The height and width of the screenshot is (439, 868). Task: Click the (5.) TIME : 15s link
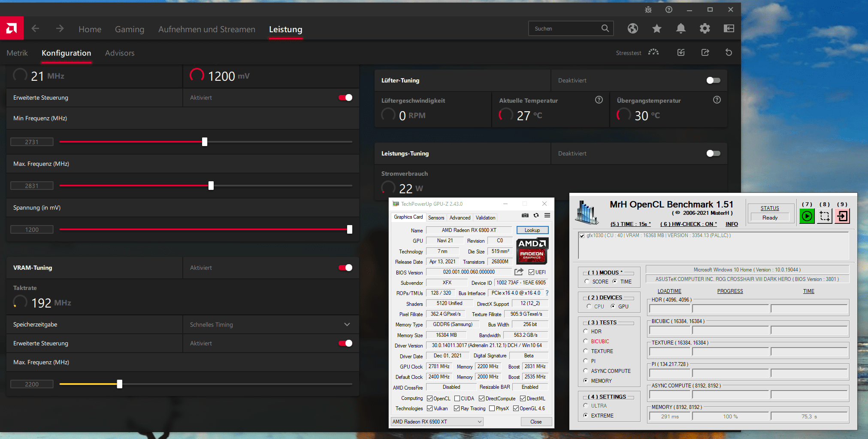click(630, 224)
